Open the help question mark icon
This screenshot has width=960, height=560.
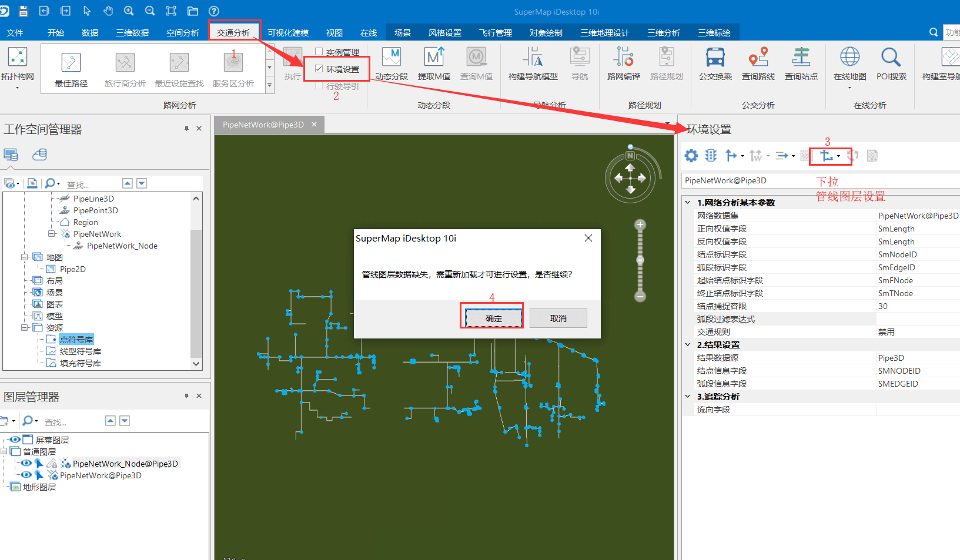tap(214, 11)
